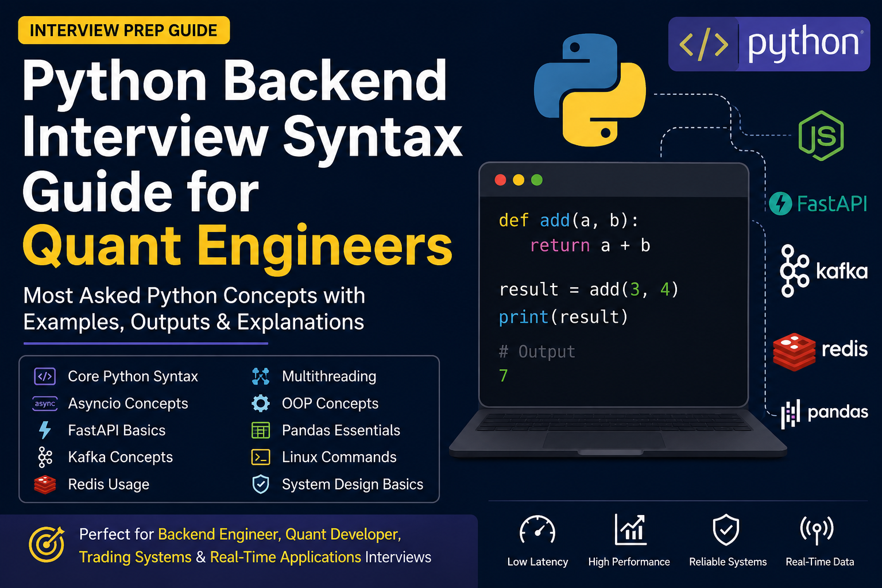Click the Node.js hexagon JS icon
This screenshot has width=882, height=588.
tap(821, 136)
